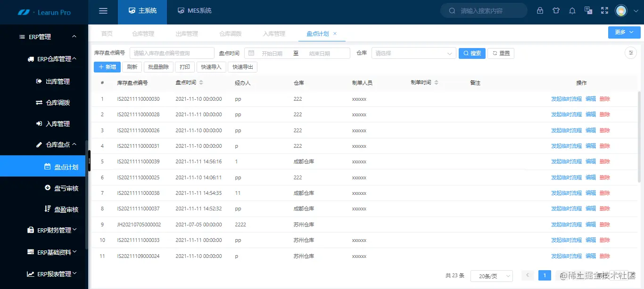Open the notification bell
Image resolution: width=644 pixels, height=289 pixels.
pos(572,10)
